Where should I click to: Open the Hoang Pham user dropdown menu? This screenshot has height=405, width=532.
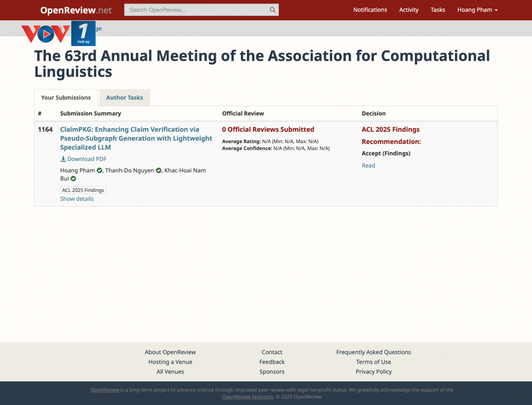point(477,10)
